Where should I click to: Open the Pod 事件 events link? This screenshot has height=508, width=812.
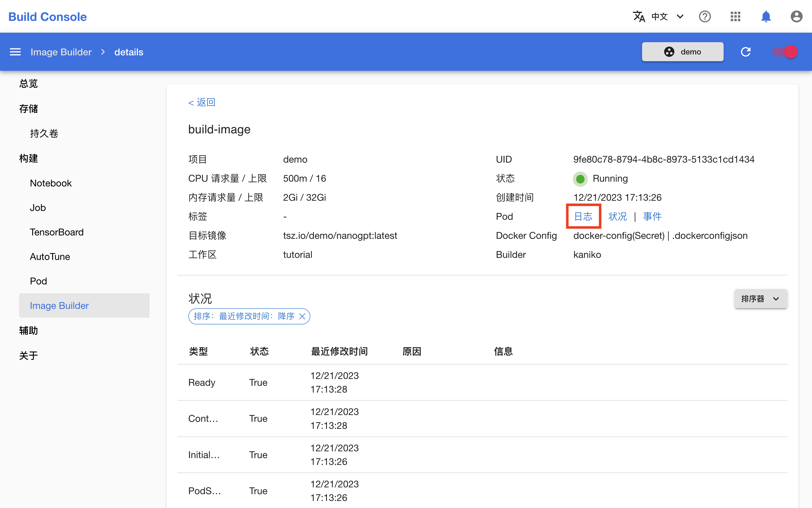pyautogui.click(x=652, y=216)
